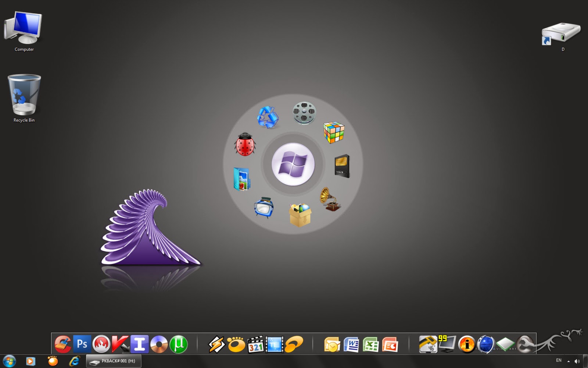
Task: Open the gramophone music icon
Action: (x=330, y=199)
